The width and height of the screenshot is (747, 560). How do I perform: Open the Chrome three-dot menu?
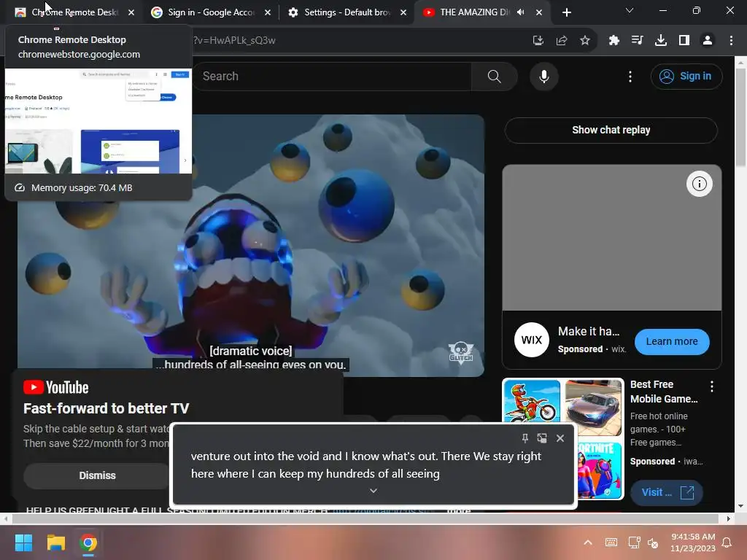pos(731,41)
